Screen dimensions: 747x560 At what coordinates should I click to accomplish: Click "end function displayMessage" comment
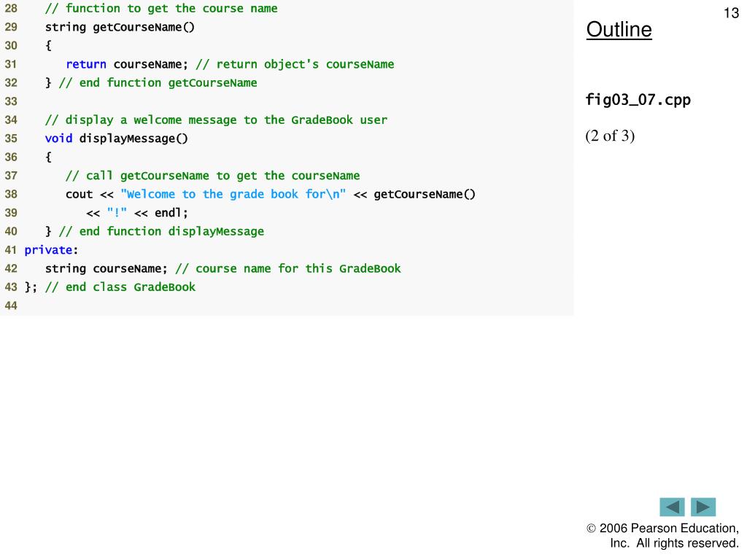(161, 231)
